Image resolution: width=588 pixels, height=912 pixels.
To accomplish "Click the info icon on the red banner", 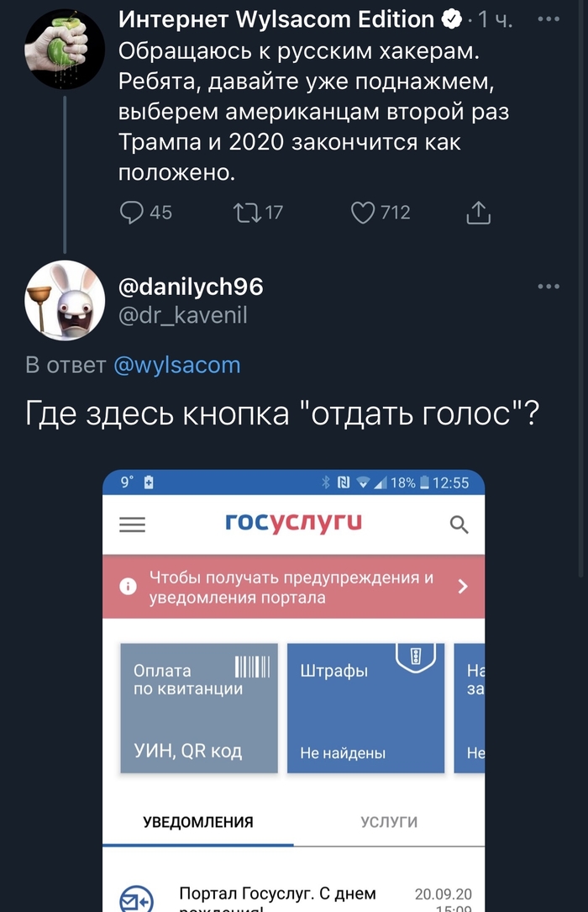I will (x=127, y=586).
